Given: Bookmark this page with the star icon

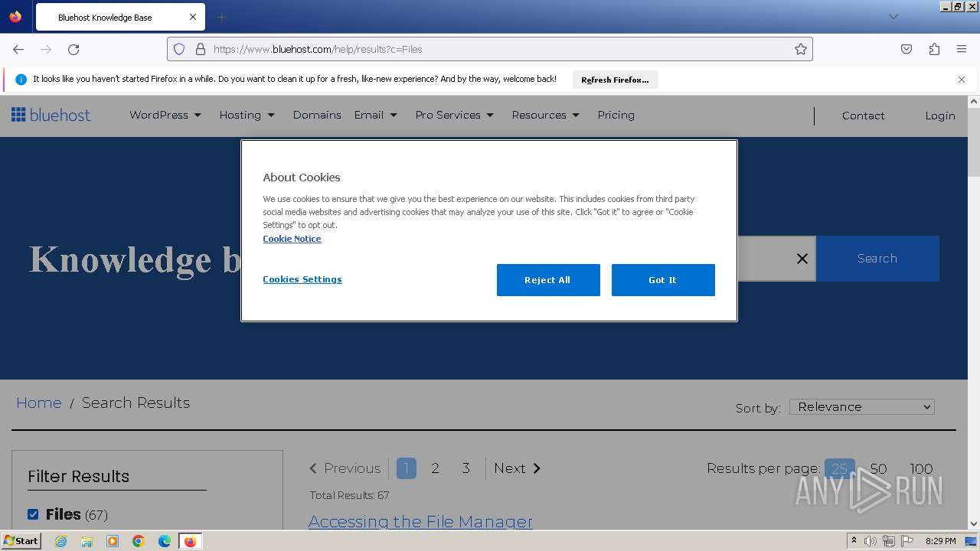Looking at the screenshot, I should (x=801, y=49).
